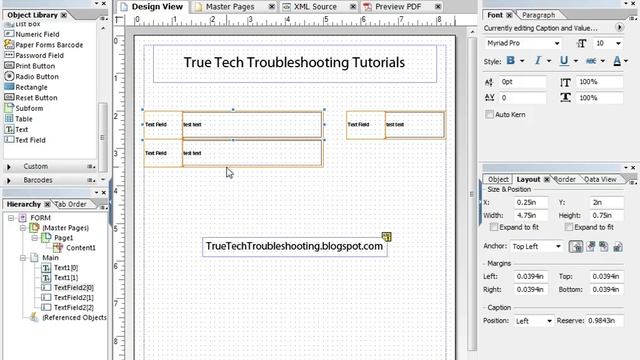Viewport: 640px width, 360px height.
Task: Select the Numeric Field object icon
Action: pyautogui.click(x=9, y=34)
